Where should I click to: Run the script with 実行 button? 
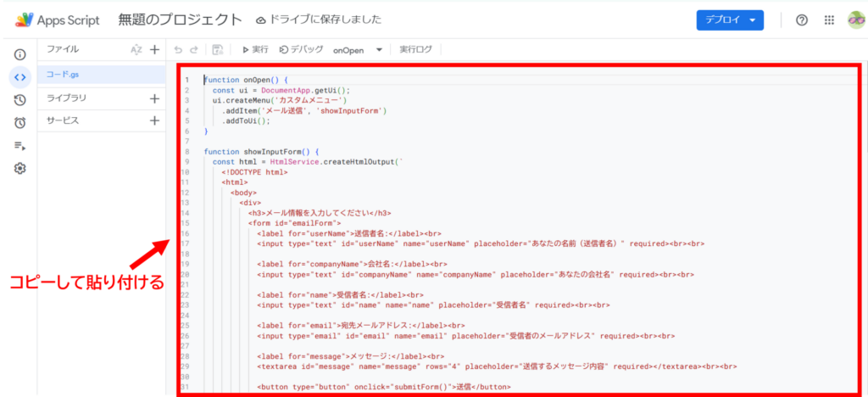click(255, 50)
